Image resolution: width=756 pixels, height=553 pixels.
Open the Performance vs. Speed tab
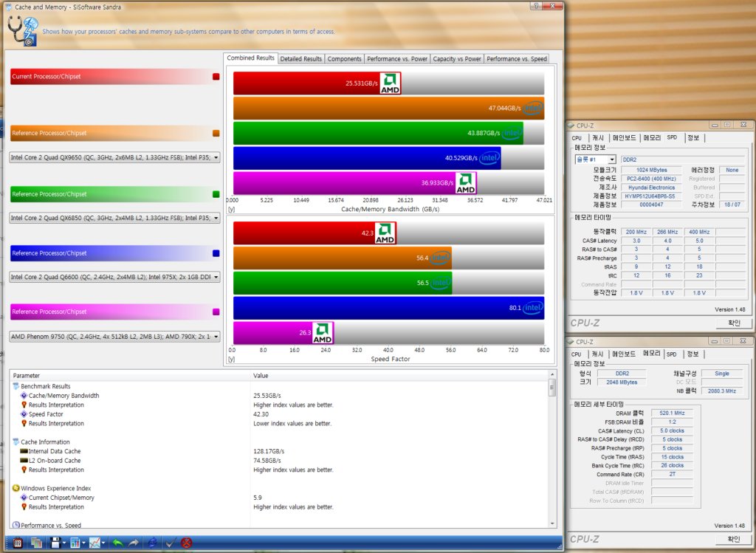pyautogui.click(x=517, y=59)
